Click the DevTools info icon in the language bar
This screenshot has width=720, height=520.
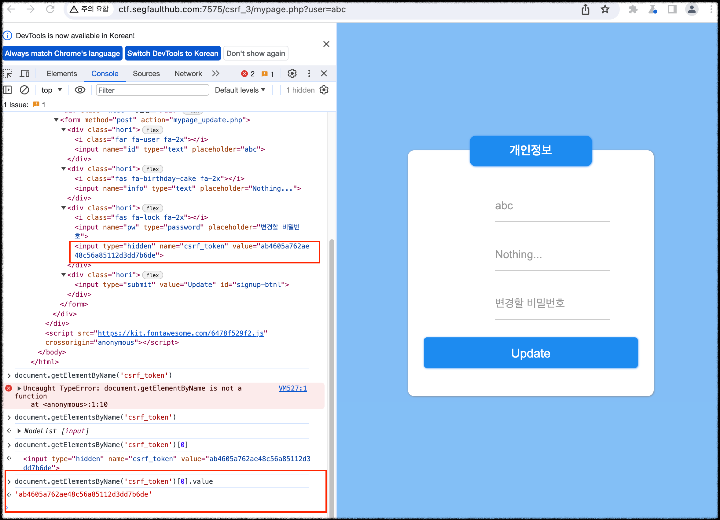click(8, 35)
